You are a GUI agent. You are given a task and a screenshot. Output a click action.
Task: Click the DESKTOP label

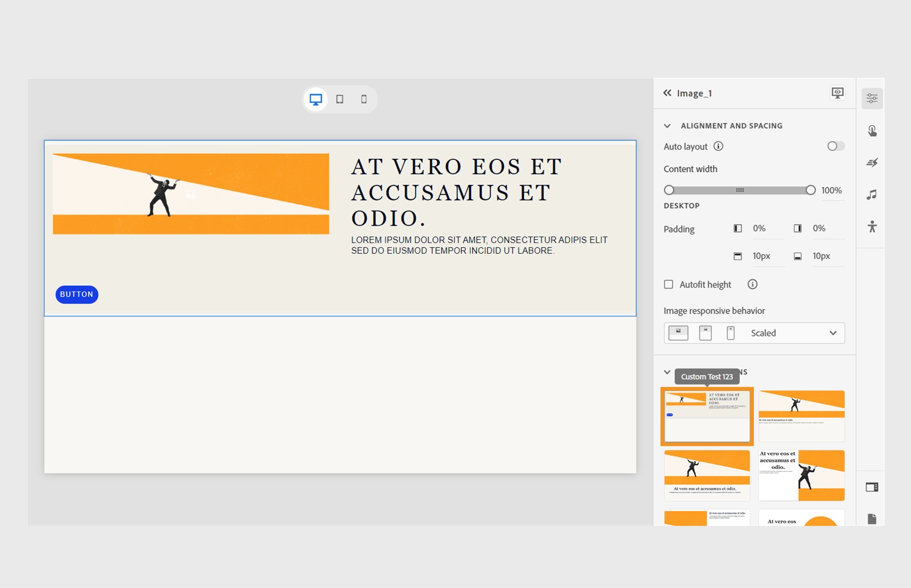682,205
